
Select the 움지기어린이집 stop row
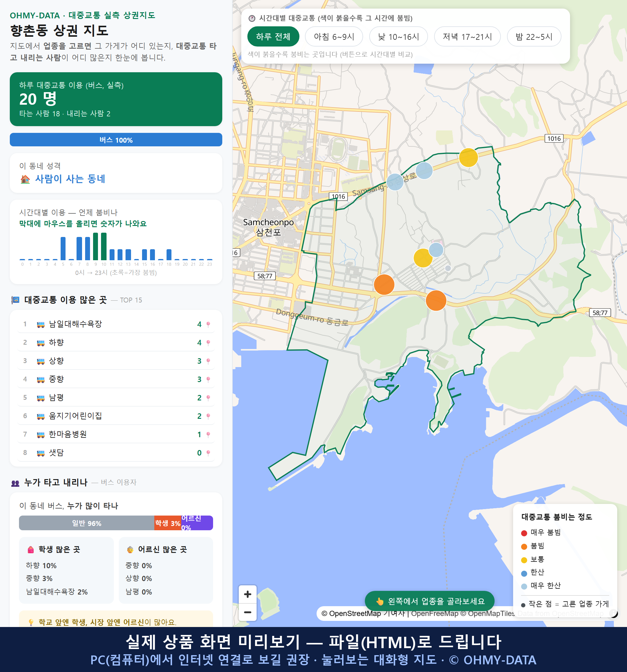pyautogui.click(x=116, y=416)
